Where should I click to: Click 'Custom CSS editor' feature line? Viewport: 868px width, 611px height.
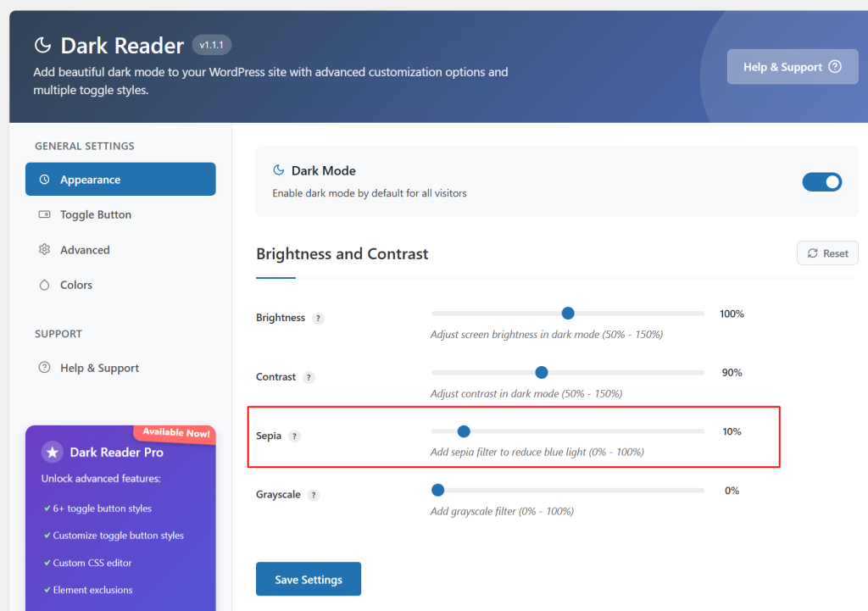click(92, 563)
